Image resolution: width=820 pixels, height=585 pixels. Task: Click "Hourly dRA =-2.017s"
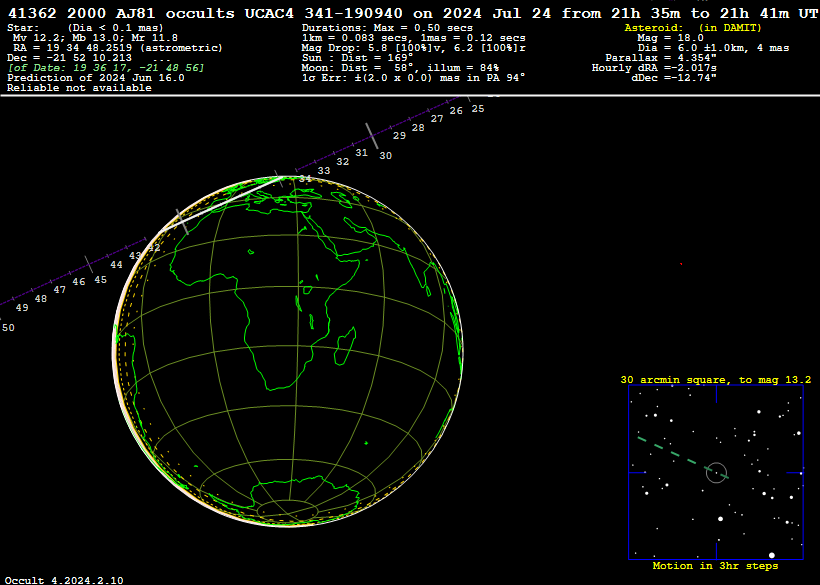[654, 67]
